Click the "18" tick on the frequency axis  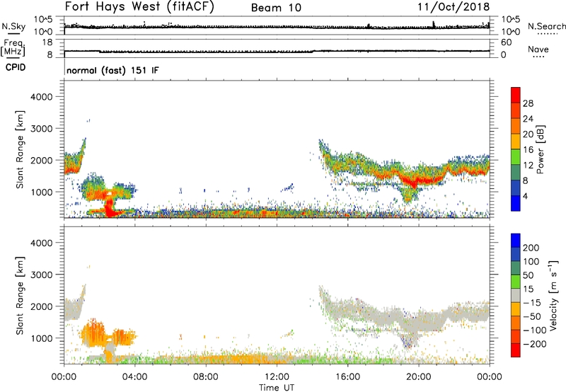47,42
